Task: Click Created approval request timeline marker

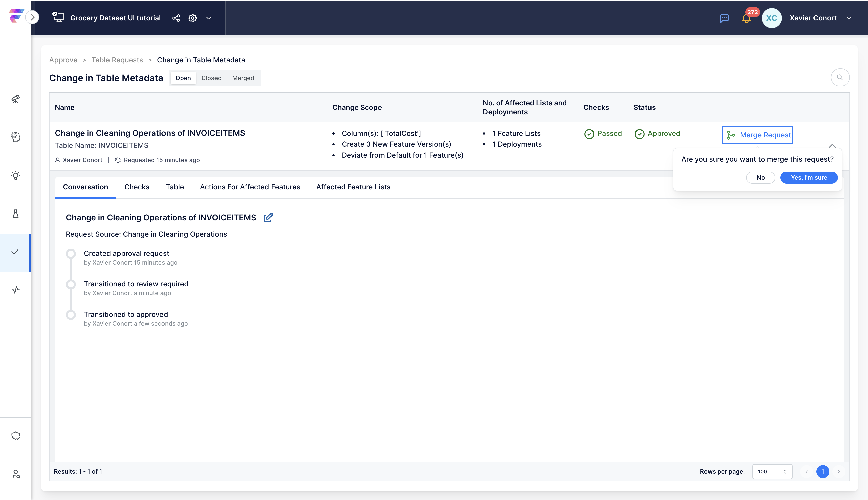Action: [x=71, y=254]
